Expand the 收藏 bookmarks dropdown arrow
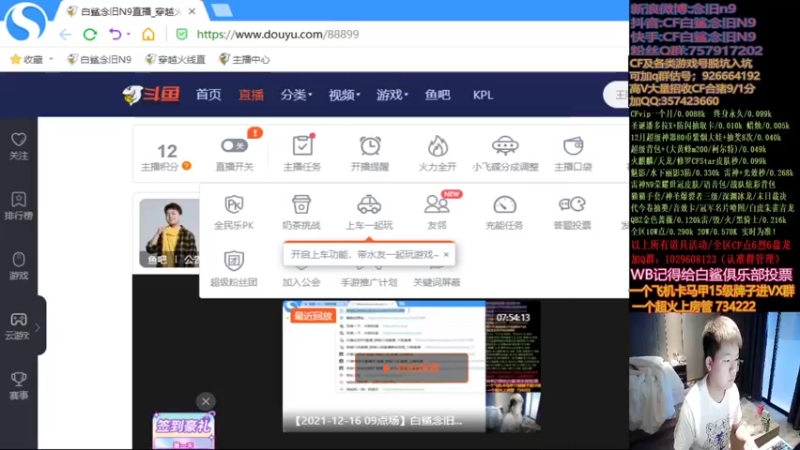 (51, 59)
